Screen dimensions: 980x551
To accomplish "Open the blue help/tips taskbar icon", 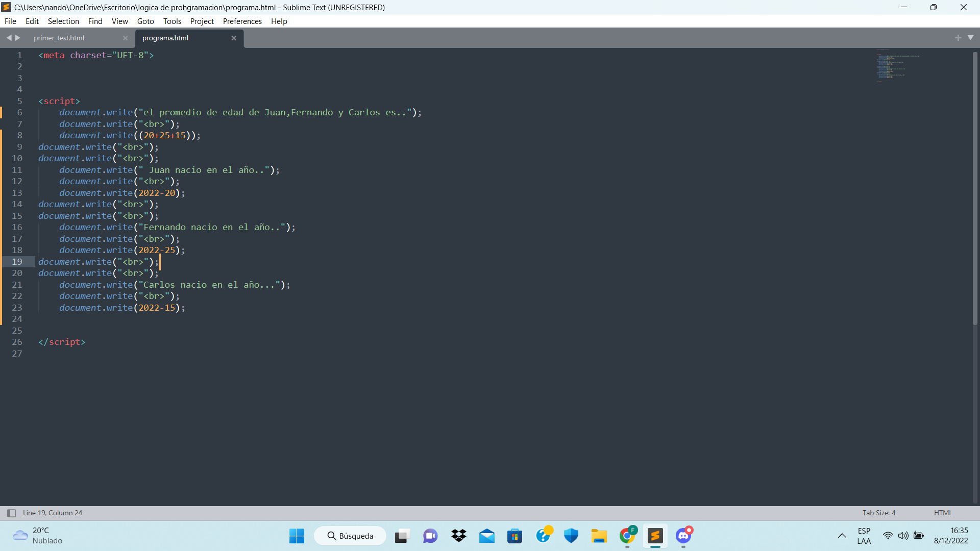I will [544, 536].
